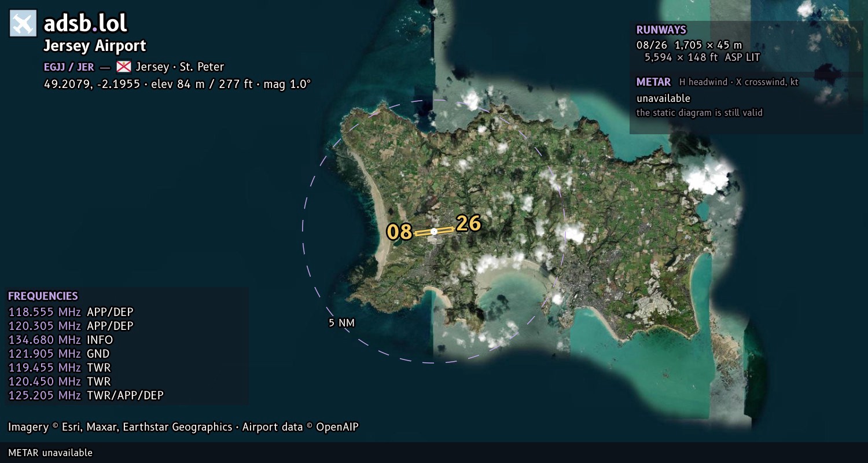Click the "26" runway end label
Viewport: 868px width, 463px height.
(468, 223)
